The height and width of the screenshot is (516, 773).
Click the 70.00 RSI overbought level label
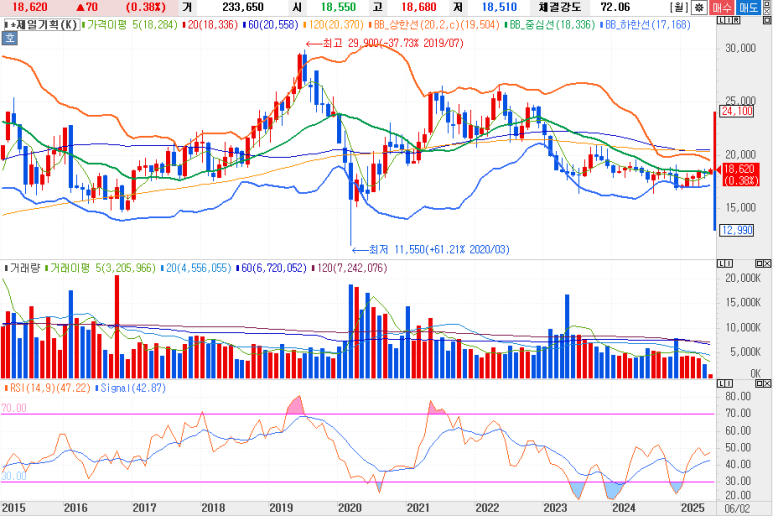[14, 408]
